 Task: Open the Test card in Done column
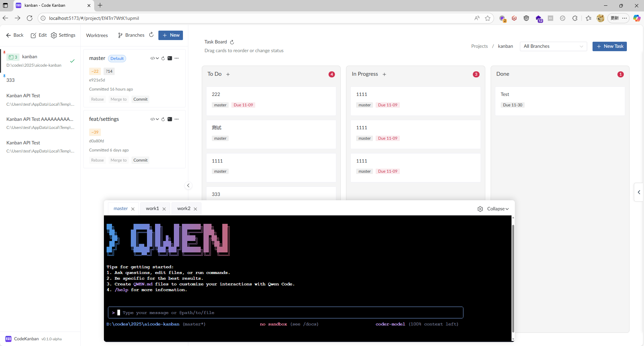[560, 101]
